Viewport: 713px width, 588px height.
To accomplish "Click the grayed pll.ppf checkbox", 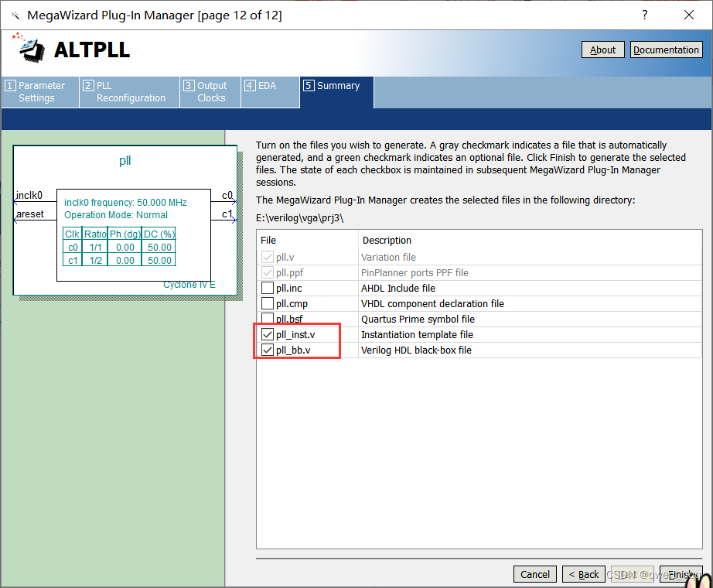I will click(268, 272).
